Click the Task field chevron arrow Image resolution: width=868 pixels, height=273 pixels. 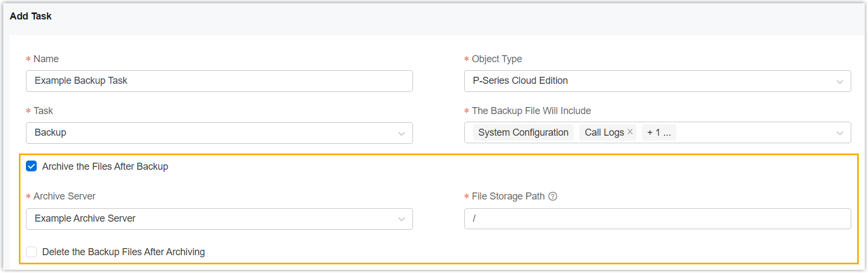pyautogui.click(x=401, y=134)
